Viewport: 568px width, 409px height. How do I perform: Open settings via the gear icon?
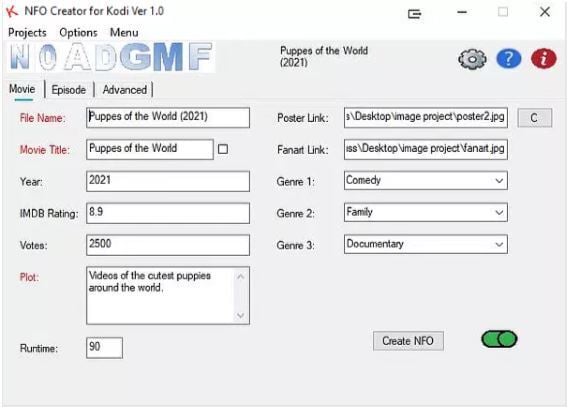coord(472,59)
